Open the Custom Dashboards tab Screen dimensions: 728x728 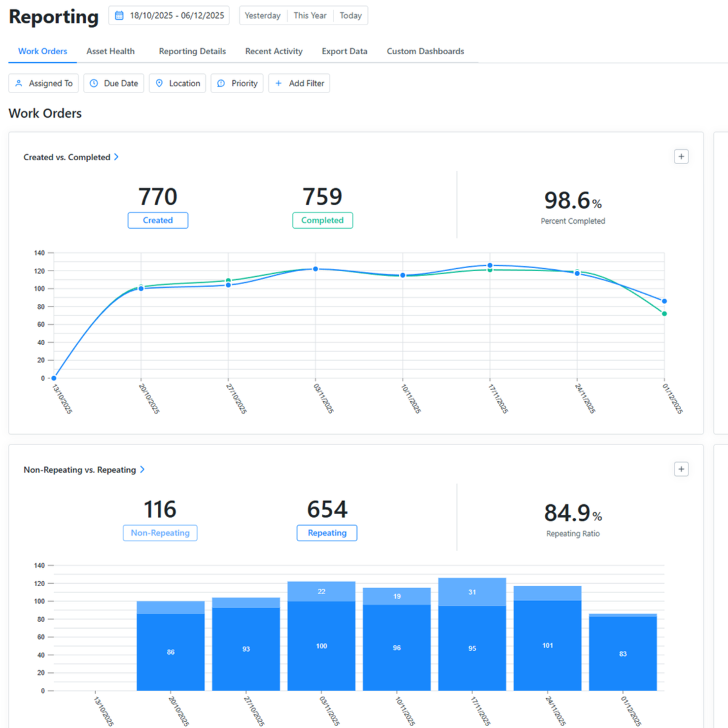tap(425, 51)
